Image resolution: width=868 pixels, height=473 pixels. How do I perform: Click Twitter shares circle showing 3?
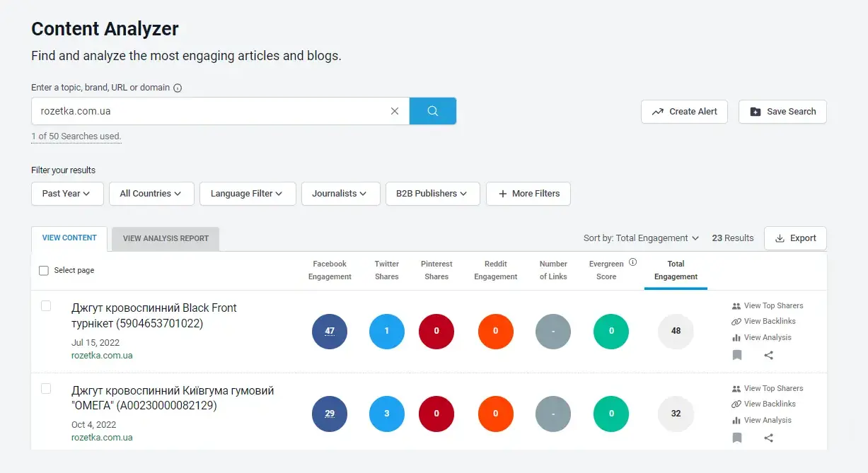click(x=387, y=414)
